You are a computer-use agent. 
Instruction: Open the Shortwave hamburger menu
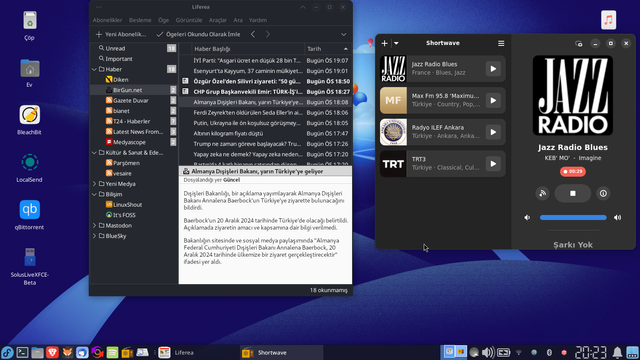501,43
